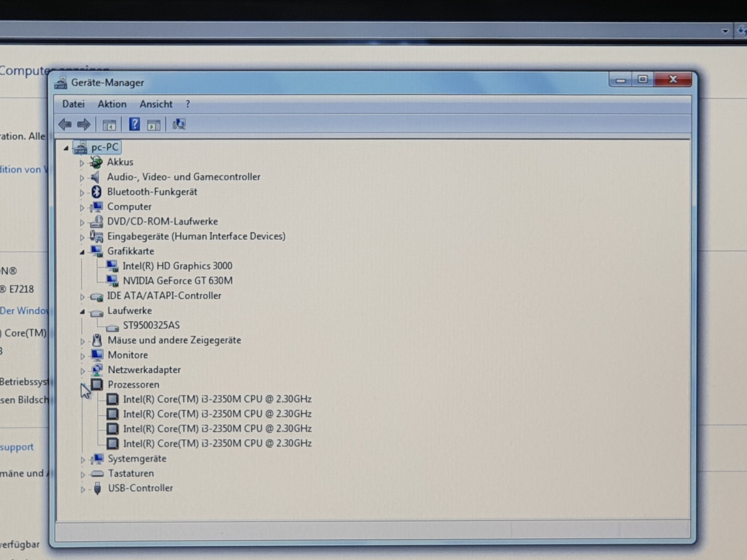
Task: Open dropdown arrow in background window top bar
Action: [x=725, y=31]
